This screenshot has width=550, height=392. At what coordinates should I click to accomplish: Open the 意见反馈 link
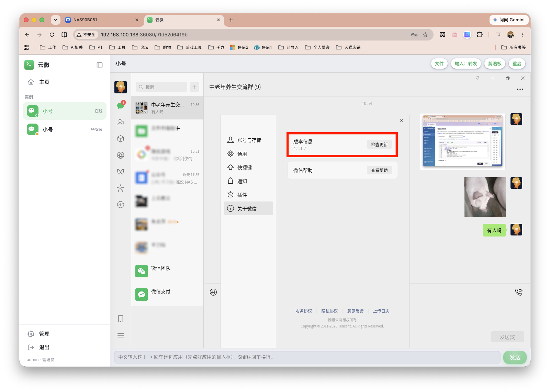pyautogui.click(x=355, y=311)
